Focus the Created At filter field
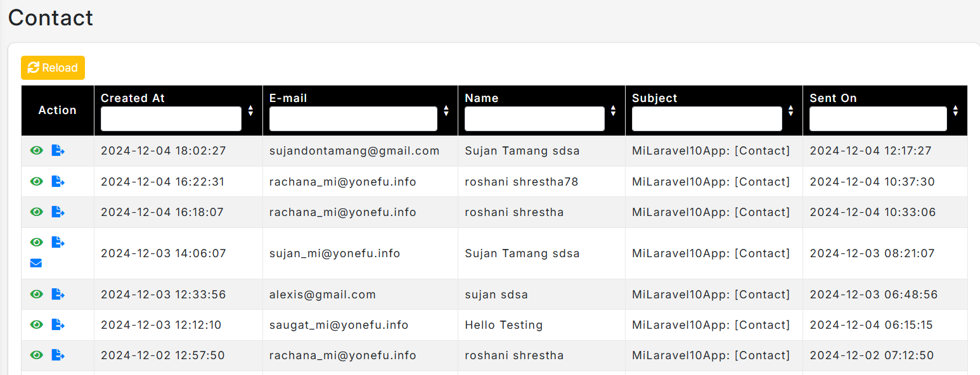This screenshot has width=980, height=375. 171,118
